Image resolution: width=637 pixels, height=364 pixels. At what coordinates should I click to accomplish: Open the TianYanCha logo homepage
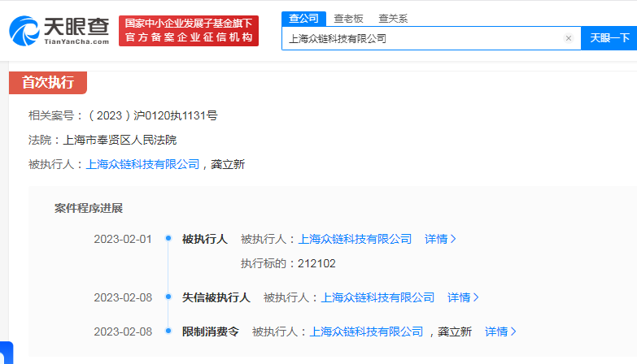59,31
